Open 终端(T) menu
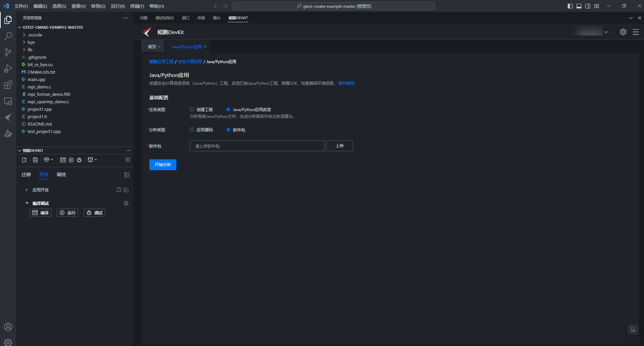The width and height of the screenshot is (644, 346). [x=137, y=6]
